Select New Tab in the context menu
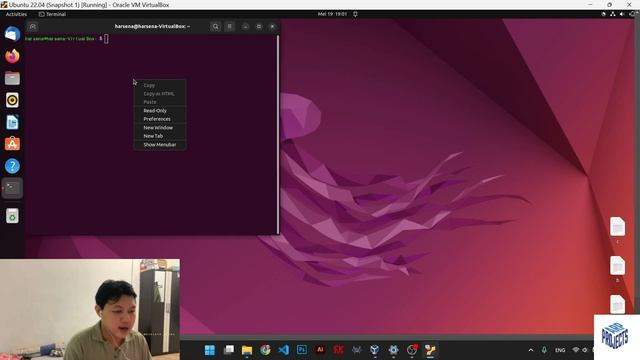Screen dimensions: 640x360 pos(160,136)
